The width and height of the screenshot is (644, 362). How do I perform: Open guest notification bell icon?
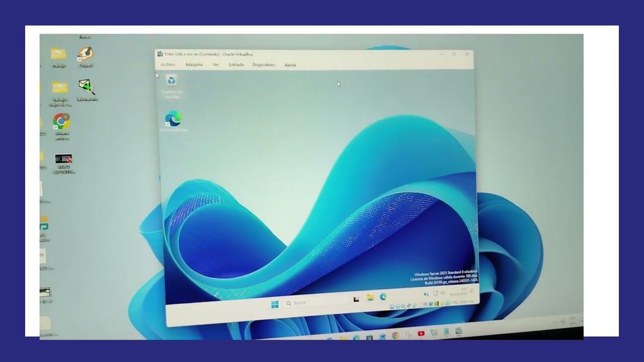point(472,291)
